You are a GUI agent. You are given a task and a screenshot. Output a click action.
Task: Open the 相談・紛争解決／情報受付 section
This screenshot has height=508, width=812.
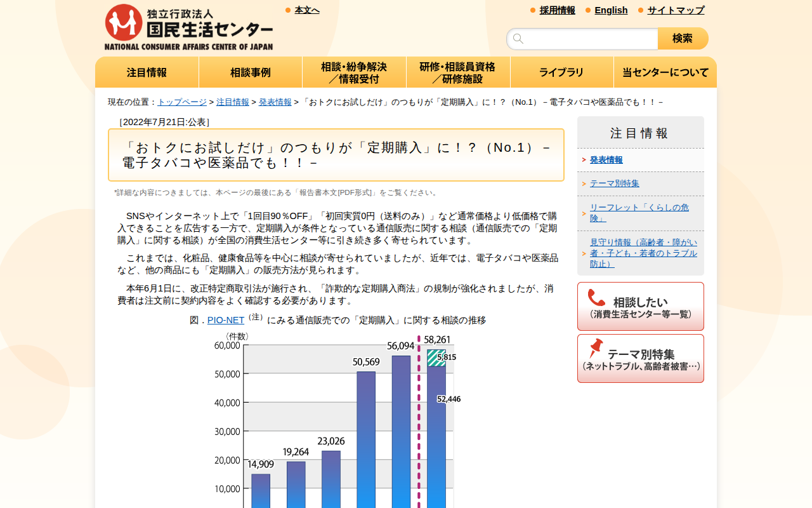pos(354,72)
